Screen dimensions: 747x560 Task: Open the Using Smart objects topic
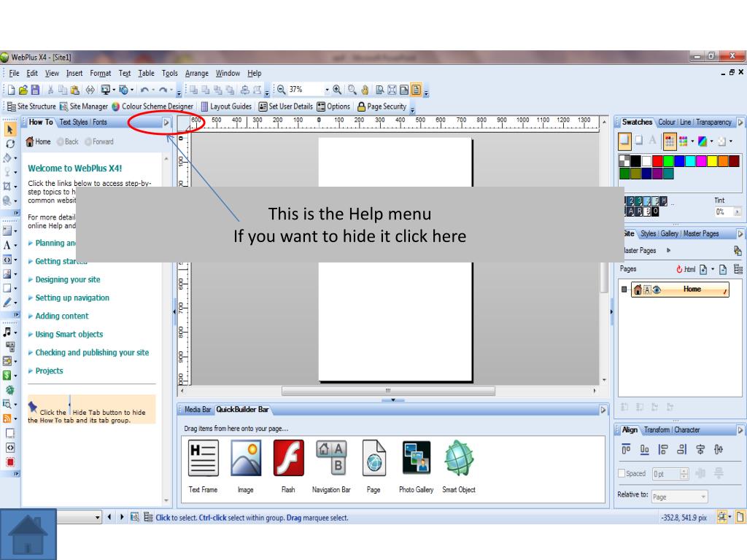pos(69,334)
